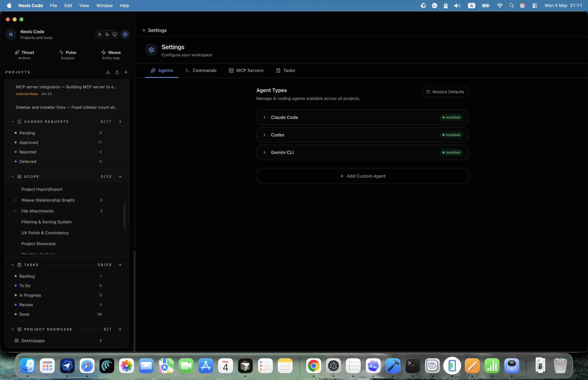Open the File menu
The height and width of the screenshot is (380, 588).
[x=53, y=5]
